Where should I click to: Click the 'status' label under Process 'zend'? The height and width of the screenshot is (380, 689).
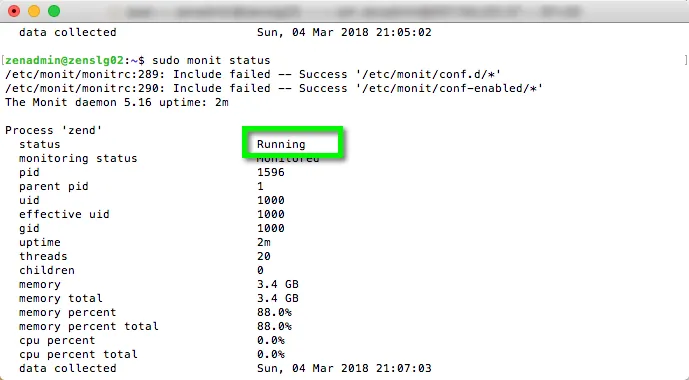click(x=40, y=145)
